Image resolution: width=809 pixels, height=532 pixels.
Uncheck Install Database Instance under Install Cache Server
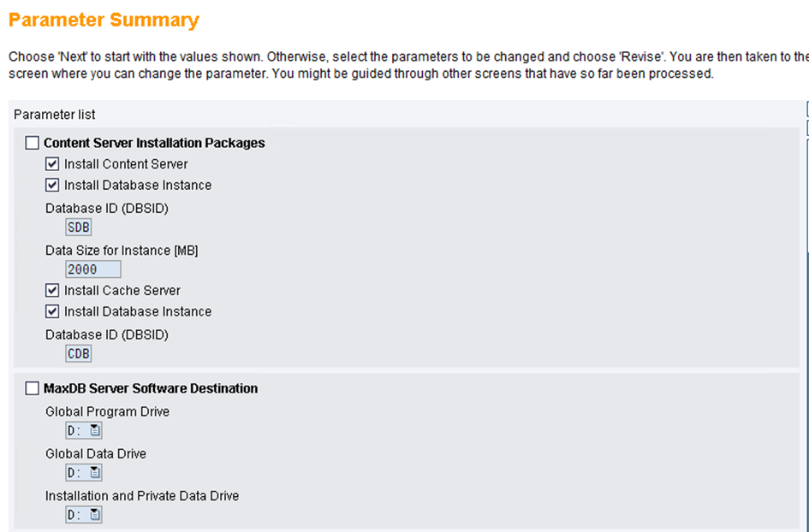tap(52, 311)
